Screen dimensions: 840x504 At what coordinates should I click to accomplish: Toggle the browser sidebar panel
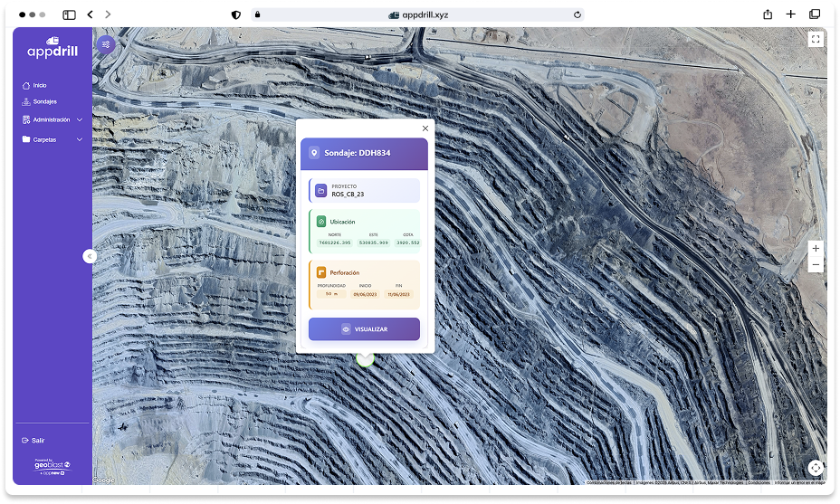pyautogui.click(x=69, y=14)
